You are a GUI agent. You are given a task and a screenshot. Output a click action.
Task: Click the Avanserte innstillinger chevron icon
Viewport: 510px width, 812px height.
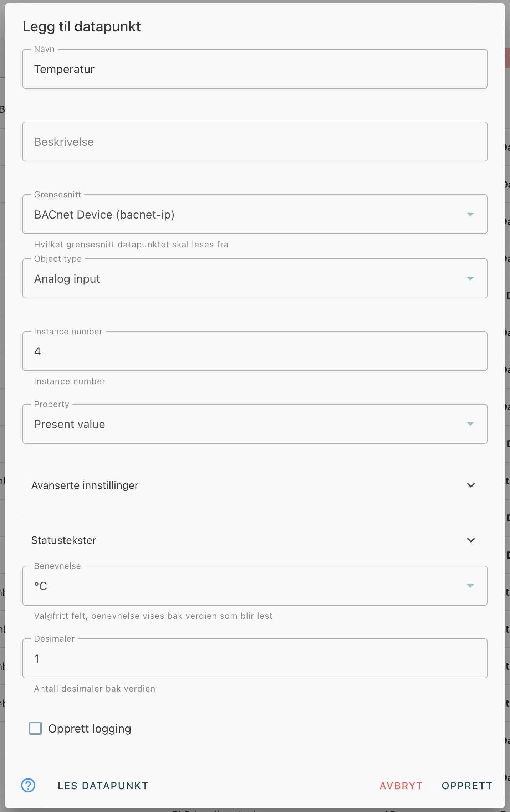(x=471, y=485)
